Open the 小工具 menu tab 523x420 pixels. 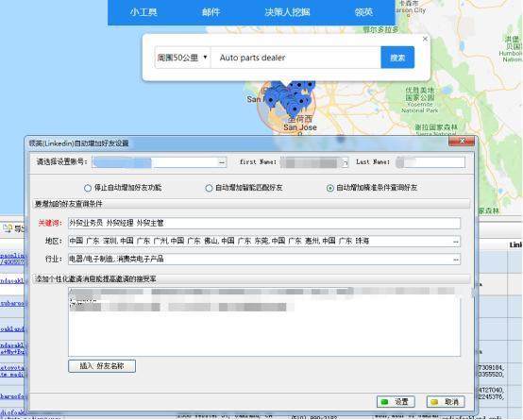pyautogui.click(x=143, y=12)
